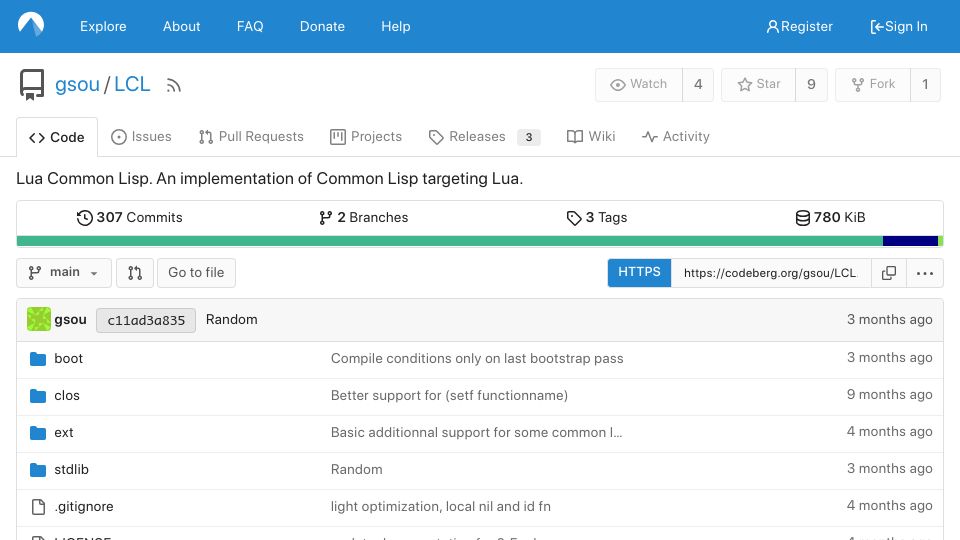
Task: Open the Pull Requests tab
Action: [x=251, y=137]
